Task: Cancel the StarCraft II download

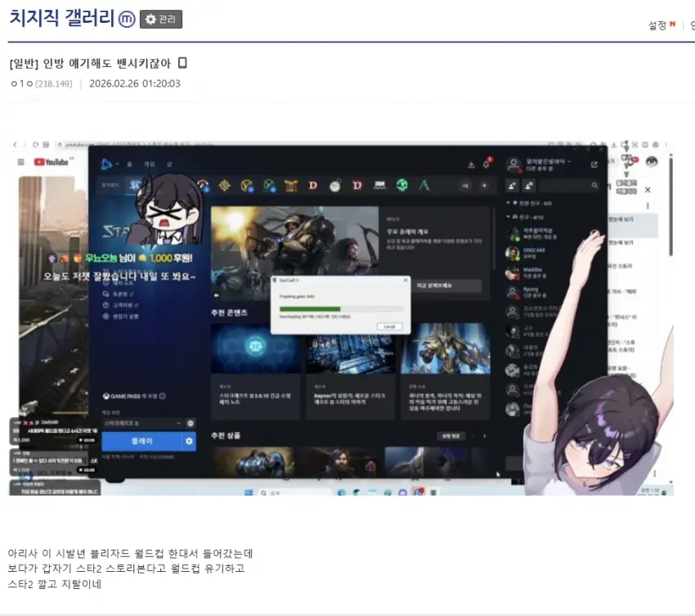Action: (x=389, y=326)
